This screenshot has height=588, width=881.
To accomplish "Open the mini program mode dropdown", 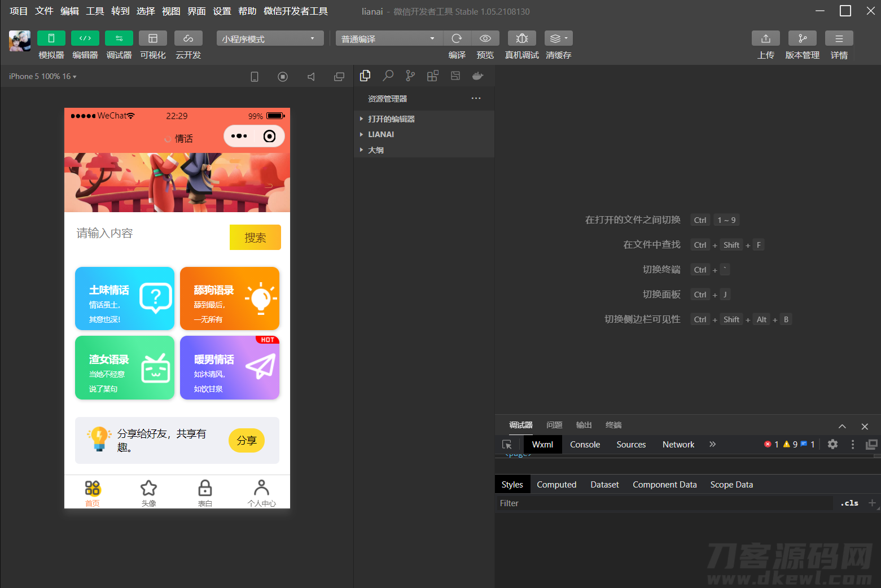I will point(269,38).
